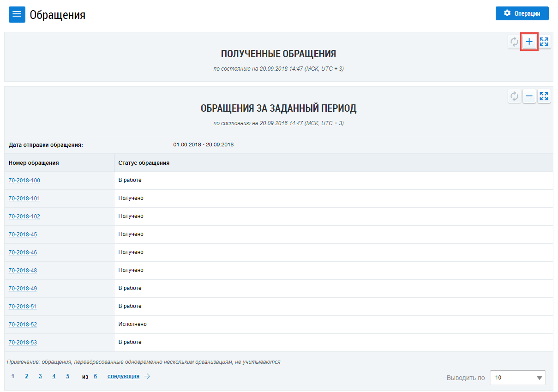Open the hamburger navigation menu
The image size is (558, 392).
[x=17, y=14]
